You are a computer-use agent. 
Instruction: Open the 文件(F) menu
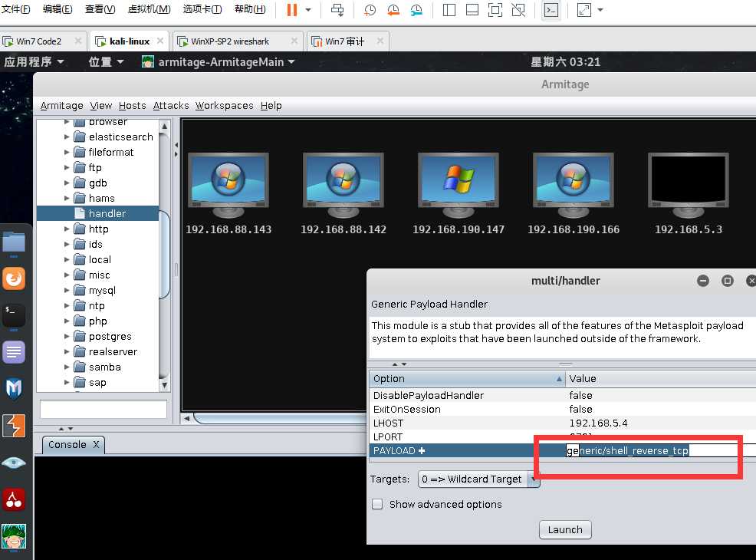point(15,9)
